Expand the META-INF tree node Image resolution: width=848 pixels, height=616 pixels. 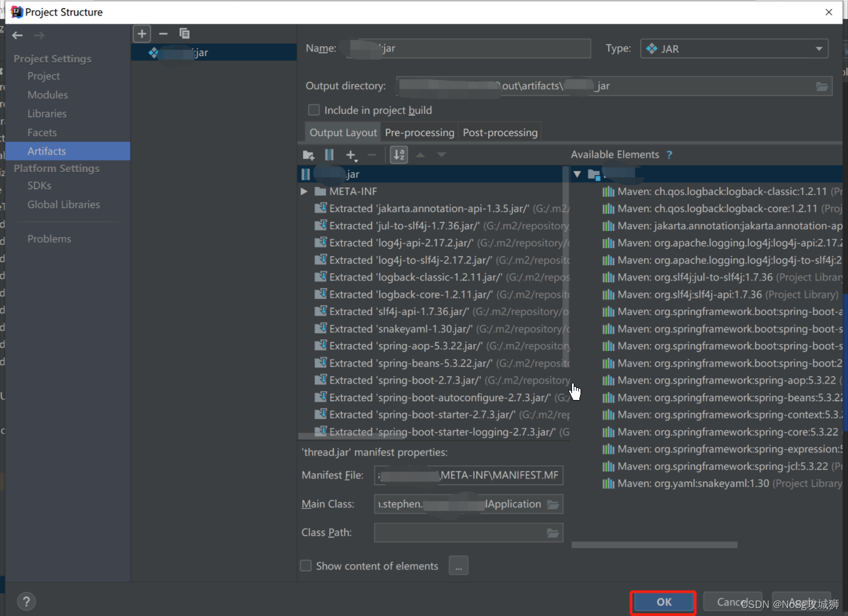tap(304, 191)
